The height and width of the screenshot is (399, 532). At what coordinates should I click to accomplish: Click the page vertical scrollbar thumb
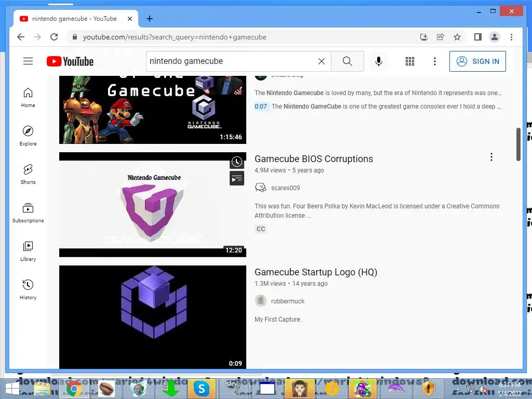point(518,144)
